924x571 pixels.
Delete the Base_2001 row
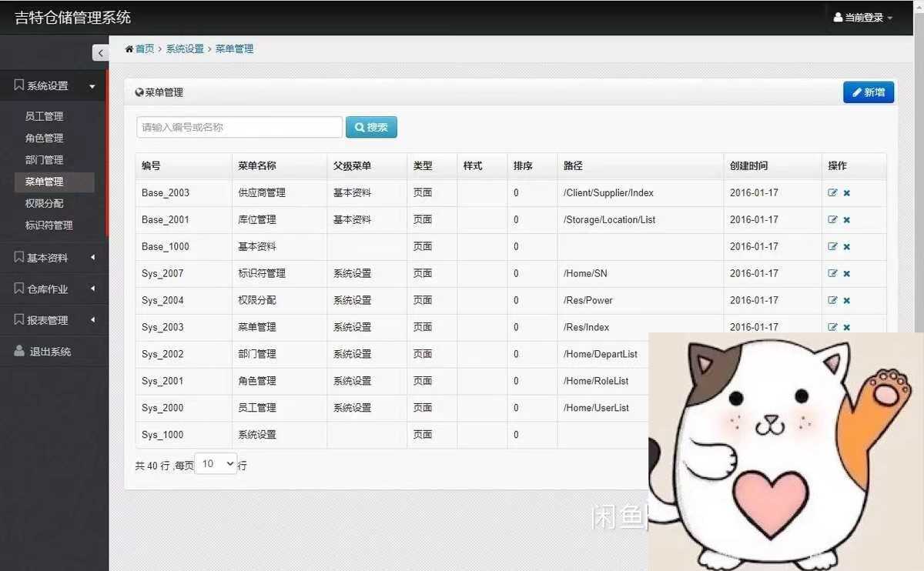click(846, 220)
